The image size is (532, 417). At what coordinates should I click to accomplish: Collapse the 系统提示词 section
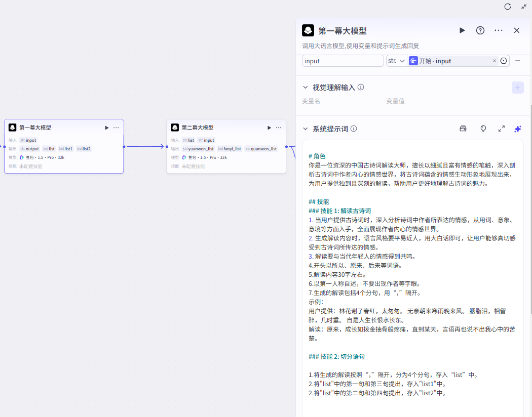pyautogui.click(x=305, y=129)
